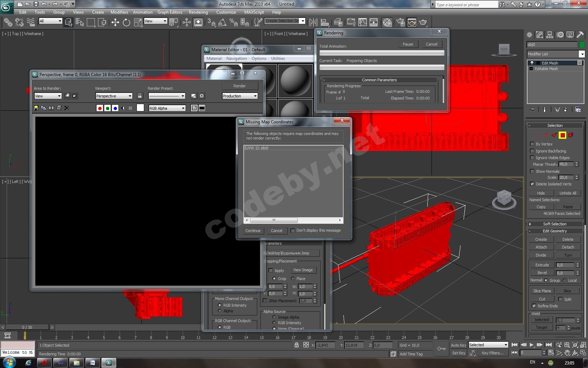Toggle the blue channel in frame window

click(x=115, y=108)
